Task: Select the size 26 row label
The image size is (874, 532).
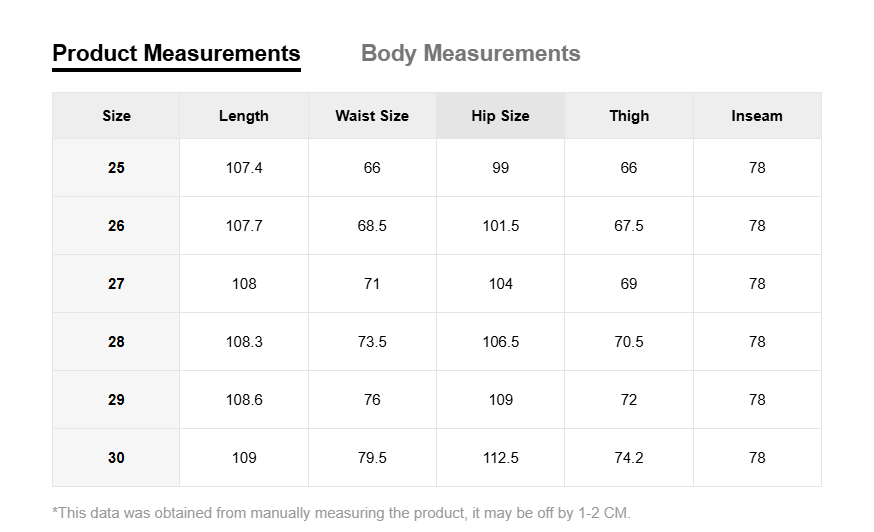Action: click(x=116, y=226)
